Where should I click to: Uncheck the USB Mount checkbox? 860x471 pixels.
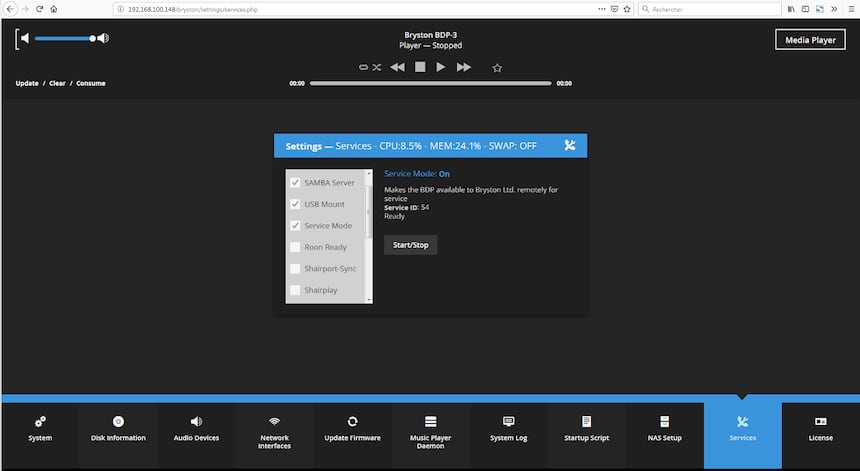coord(295,204)
